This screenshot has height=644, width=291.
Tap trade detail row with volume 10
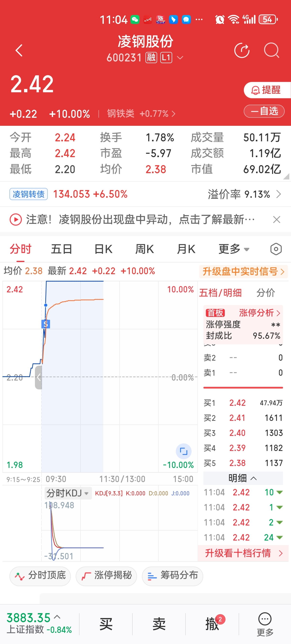click(243, 492)
